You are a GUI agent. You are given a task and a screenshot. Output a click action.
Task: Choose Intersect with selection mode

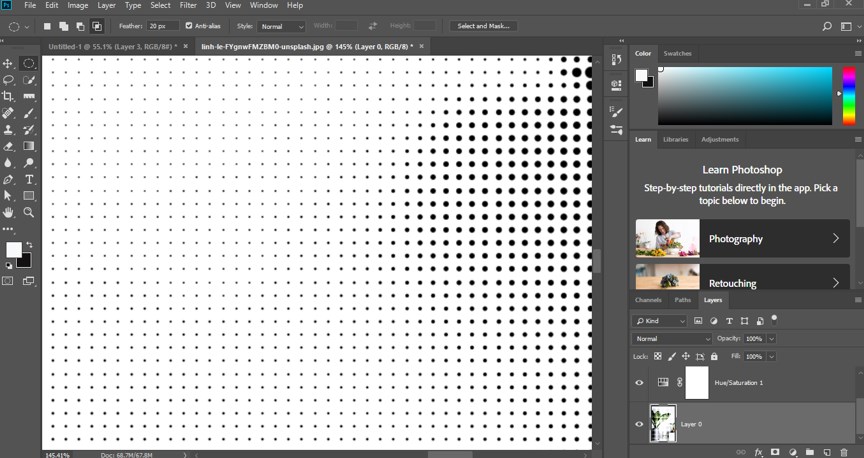[x=97, y=26]
